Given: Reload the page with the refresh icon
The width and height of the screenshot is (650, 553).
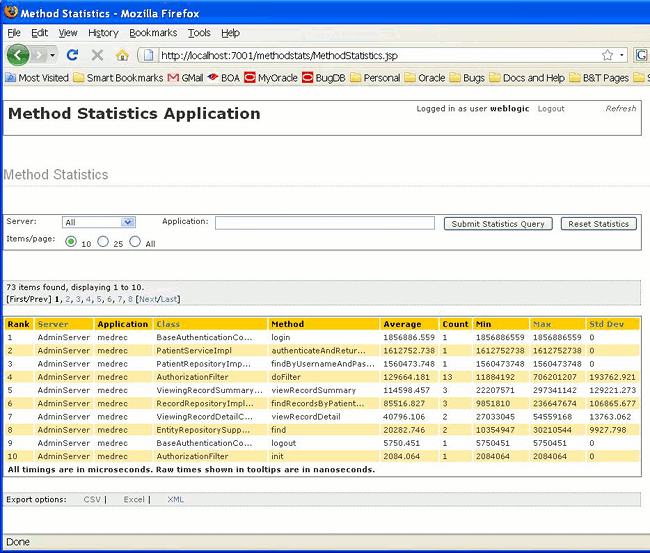Looking at the screenshot, I should [72, 55].
